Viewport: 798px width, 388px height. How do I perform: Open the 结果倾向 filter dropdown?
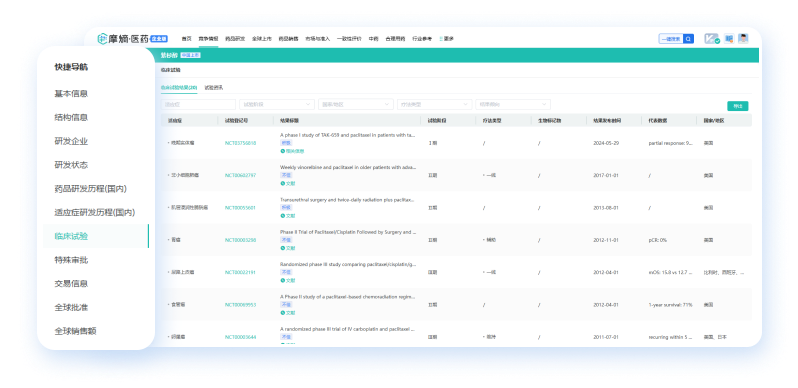pyautogui.click(x=513, y=104)
